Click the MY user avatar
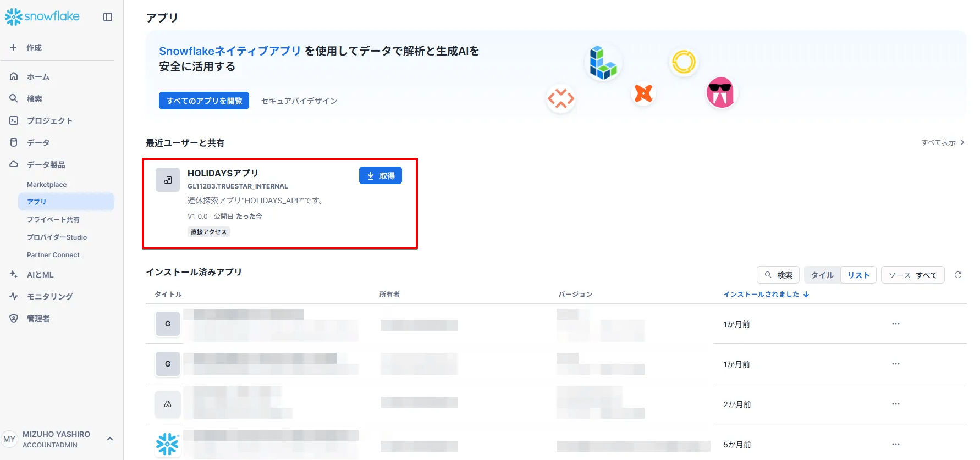Image resolution: width=980 pixels, height=460 pixels. 9,439
